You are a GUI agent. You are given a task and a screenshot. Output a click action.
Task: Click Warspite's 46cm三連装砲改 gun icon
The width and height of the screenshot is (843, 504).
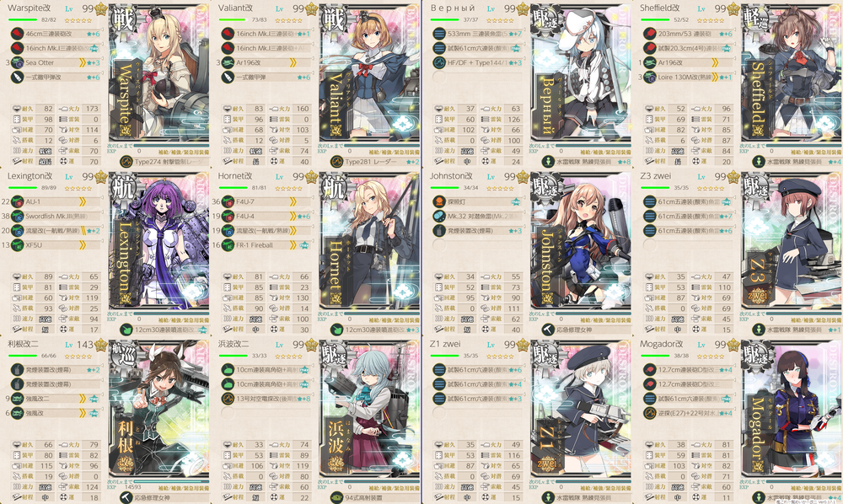point(17,34)
